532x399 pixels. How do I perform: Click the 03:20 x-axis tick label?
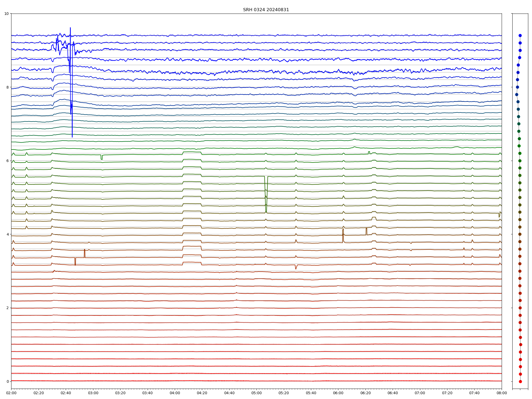(x=120, y=393)
